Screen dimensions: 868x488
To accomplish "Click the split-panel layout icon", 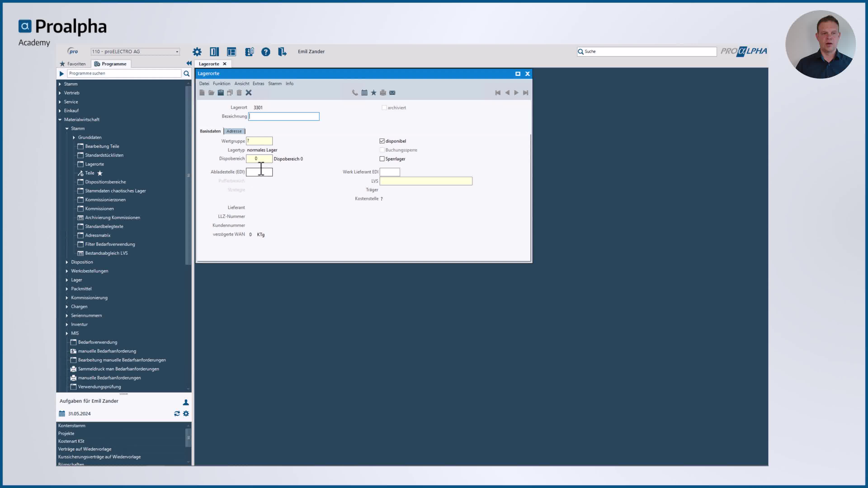I will coord(214,52).
